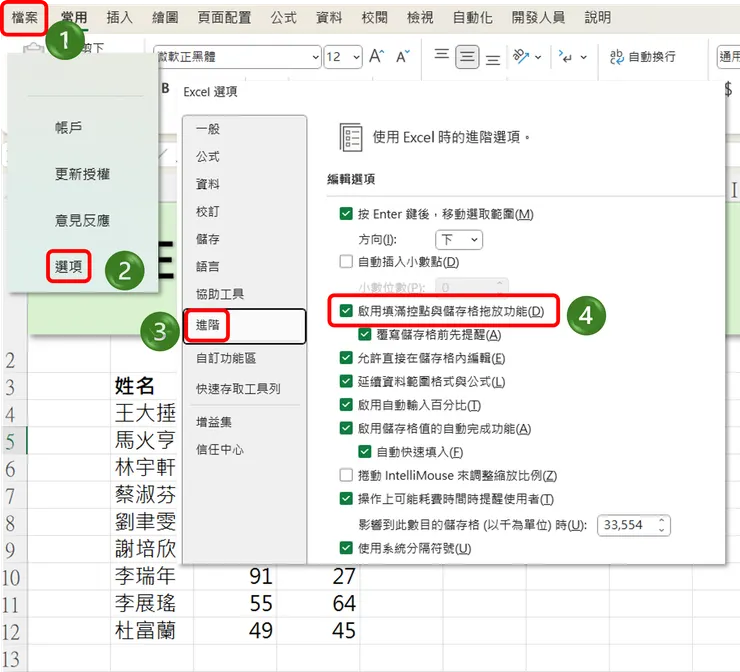
Task: Select 協助工具 in Excel options sidebar
Action: 220,294
